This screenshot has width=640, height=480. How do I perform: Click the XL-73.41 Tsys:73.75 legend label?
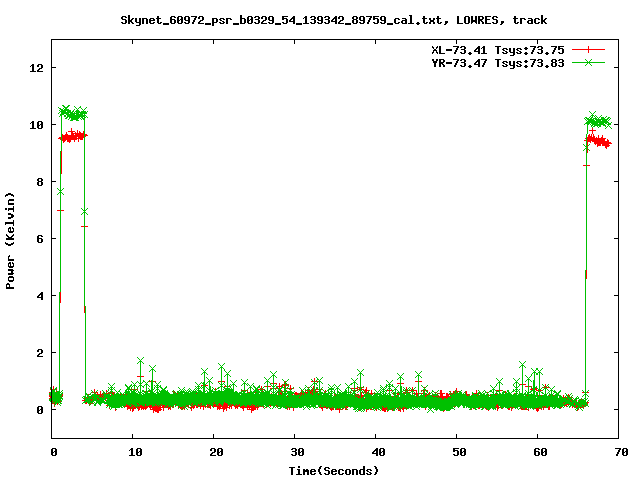(x=492, y=49)
